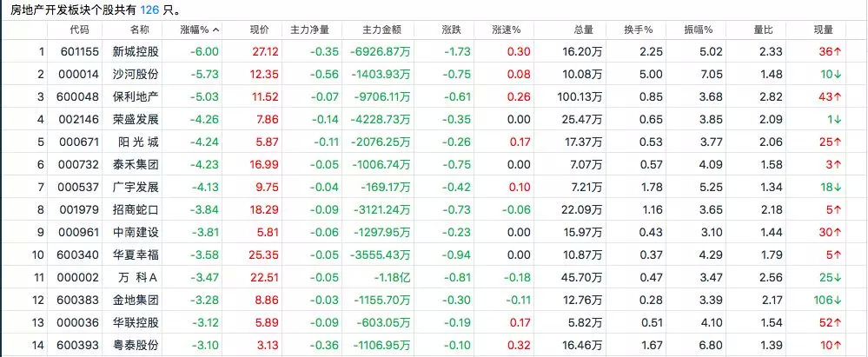Open 保利地产 stock name

tap(137, 96)
